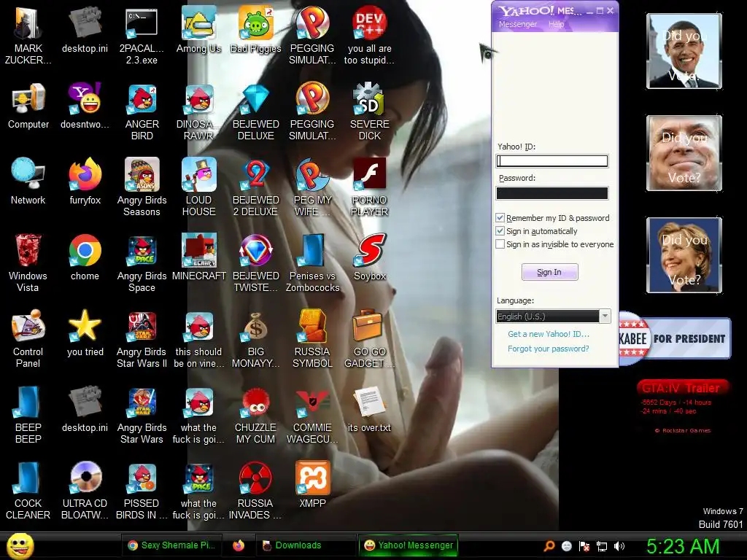Open the ANGER BIRD shortcut
The width and height of the screenshot is (747, 560).
click(x=142, y=111)
